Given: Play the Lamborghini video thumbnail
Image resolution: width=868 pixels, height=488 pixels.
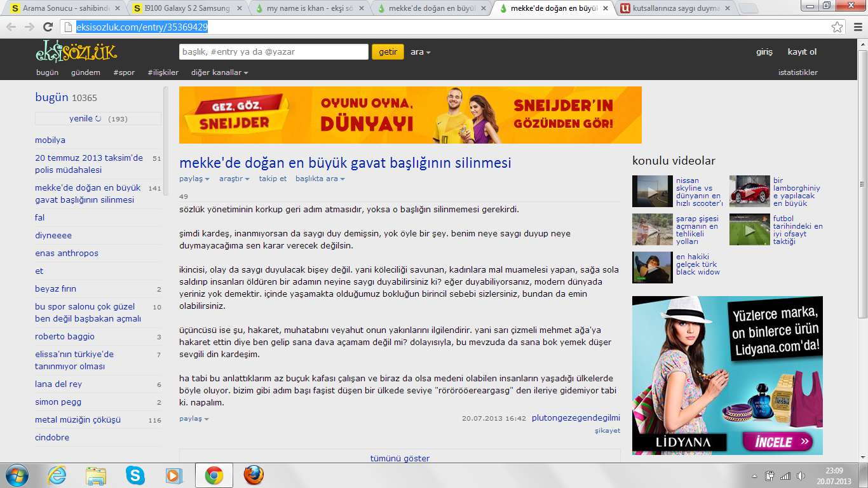Looking at the screenshot, I should click(749, 191).
